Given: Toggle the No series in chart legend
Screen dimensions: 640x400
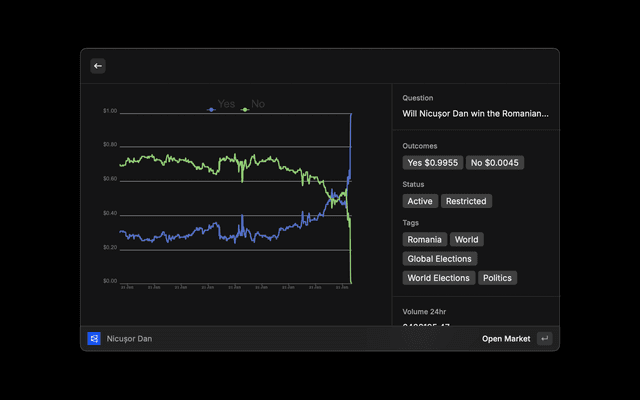Looking at the screenshot, I should point(258,104).
